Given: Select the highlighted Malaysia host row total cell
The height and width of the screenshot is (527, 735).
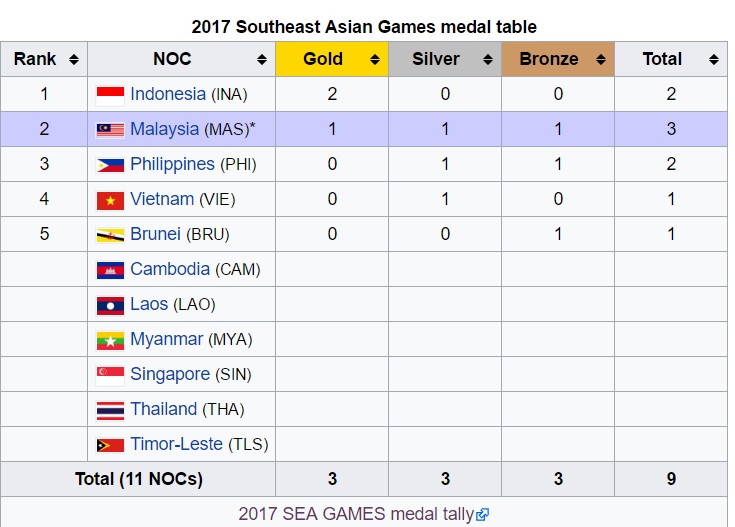Looking at the screenshot, I should tap(671, 129).
